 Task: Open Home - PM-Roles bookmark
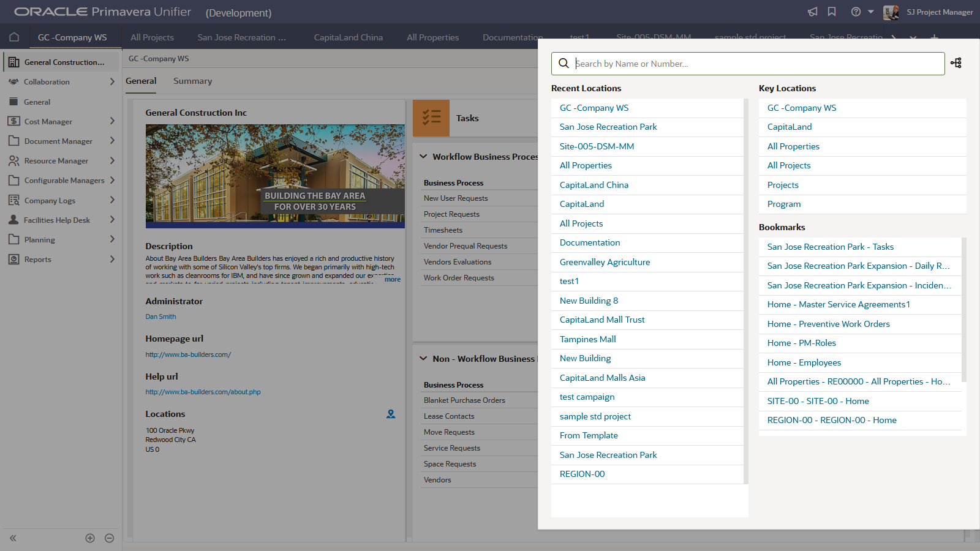(x=860, y=343)
